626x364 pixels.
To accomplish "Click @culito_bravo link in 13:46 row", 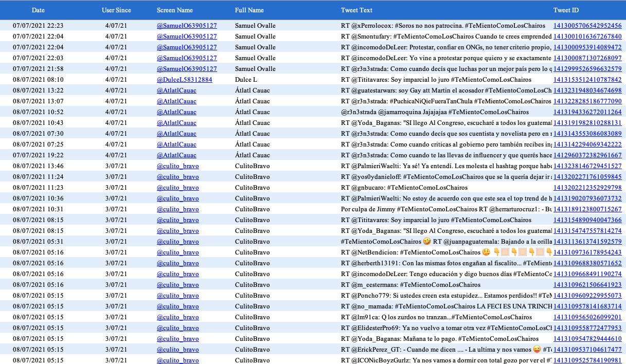I will pyautogui.click(x=177, y=166).
